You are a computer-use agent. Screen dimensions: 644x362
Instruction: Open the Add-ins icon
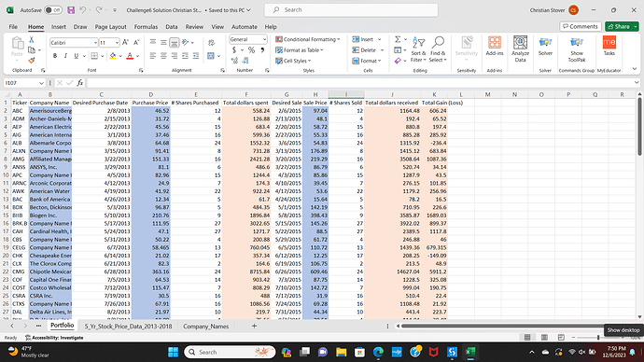coord(495,46)
